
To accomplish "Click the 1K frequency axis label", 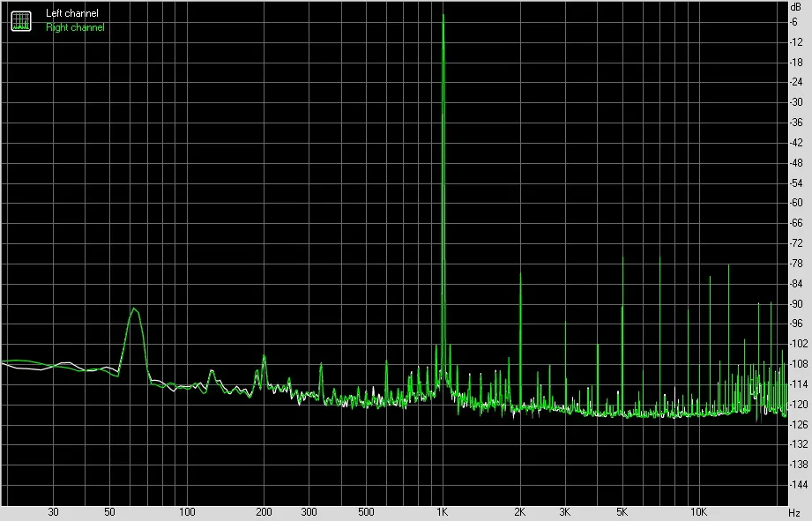I will [x=442, y=512].
